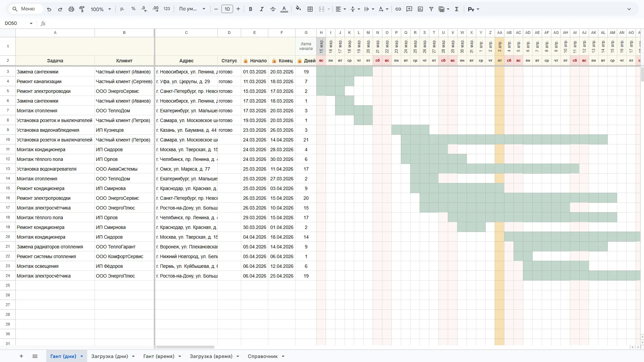Expand the name box dropdown arrow
The image size is (644, 362).
click(31, 23)
